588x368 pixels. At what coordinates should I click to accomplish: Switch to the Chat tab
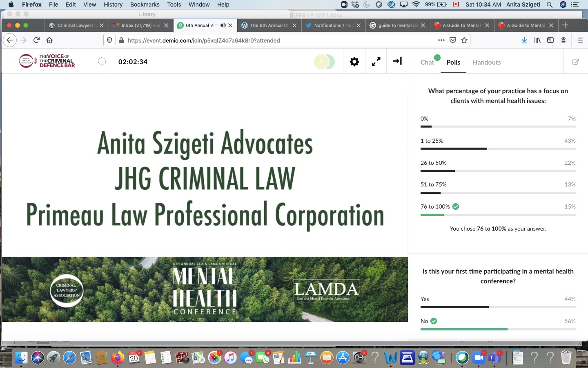tap(427, 62)
